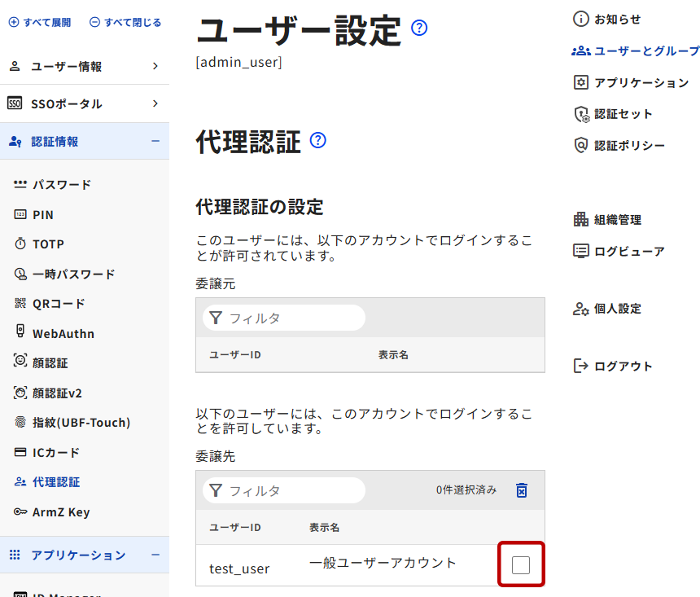Open 組織管理 building icon
700x597 pixels.
click(580, 219)
